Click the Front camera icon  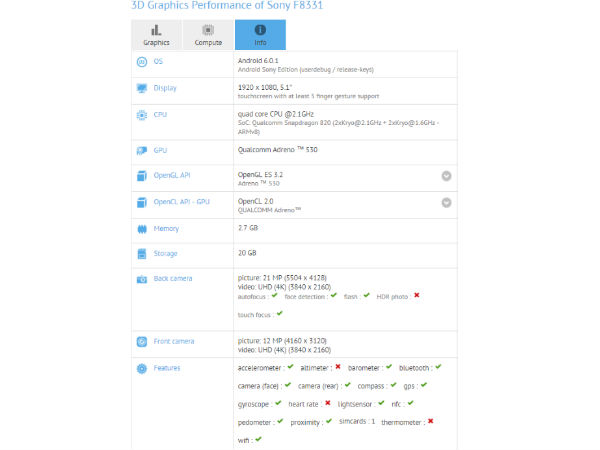(141, 342)
